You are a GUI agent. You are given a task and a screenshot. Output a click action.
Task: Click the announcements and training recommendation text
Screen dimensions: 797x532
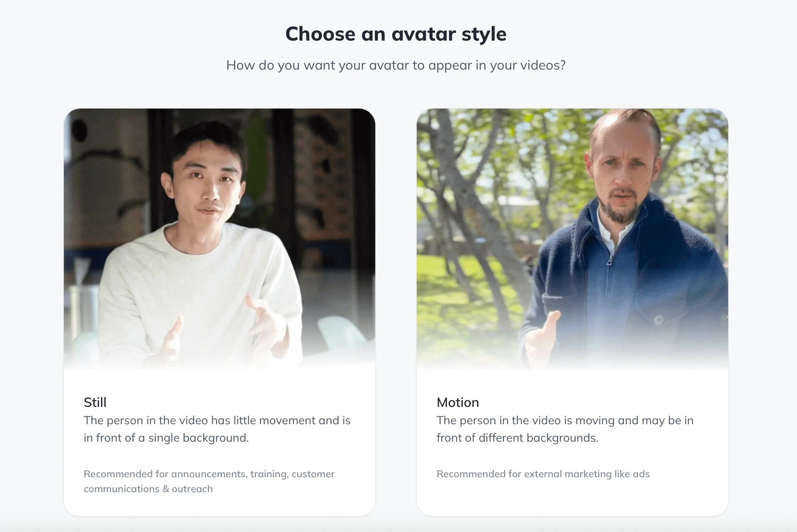coord(209,481)
